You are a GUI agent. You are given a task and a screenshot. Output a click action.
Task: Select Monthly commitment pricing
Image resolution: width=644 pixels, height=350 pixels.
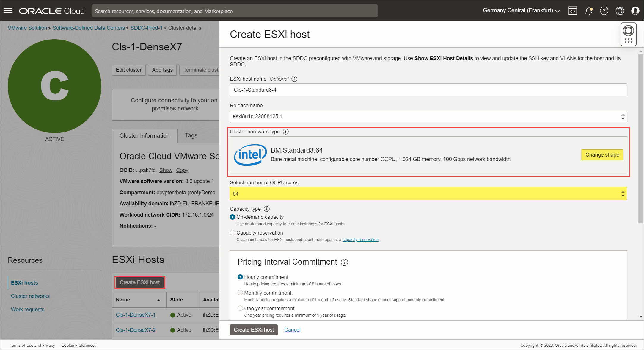coord(240,293)
